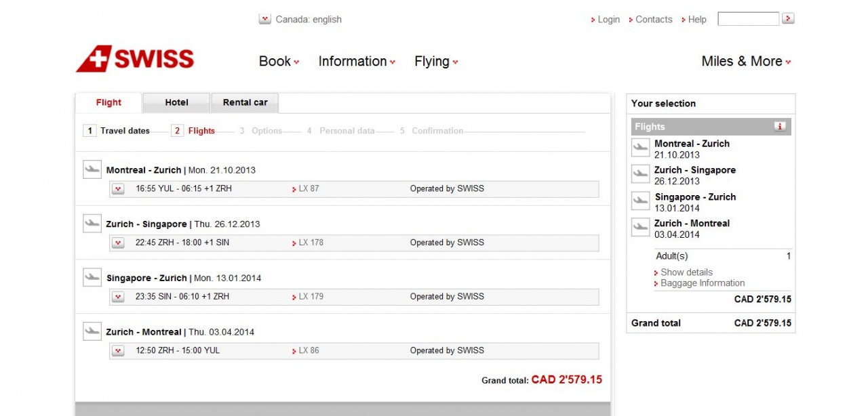Go back to step 1 Travel dates
Viewport: 868px width, 416px height.
[116, 131]
